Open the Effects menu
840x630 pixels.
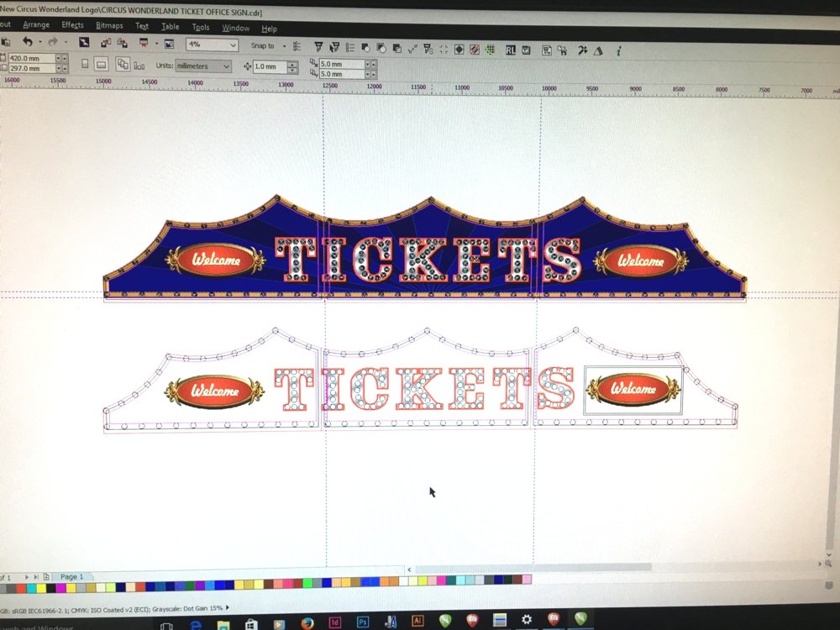click(x=73, y=25)
